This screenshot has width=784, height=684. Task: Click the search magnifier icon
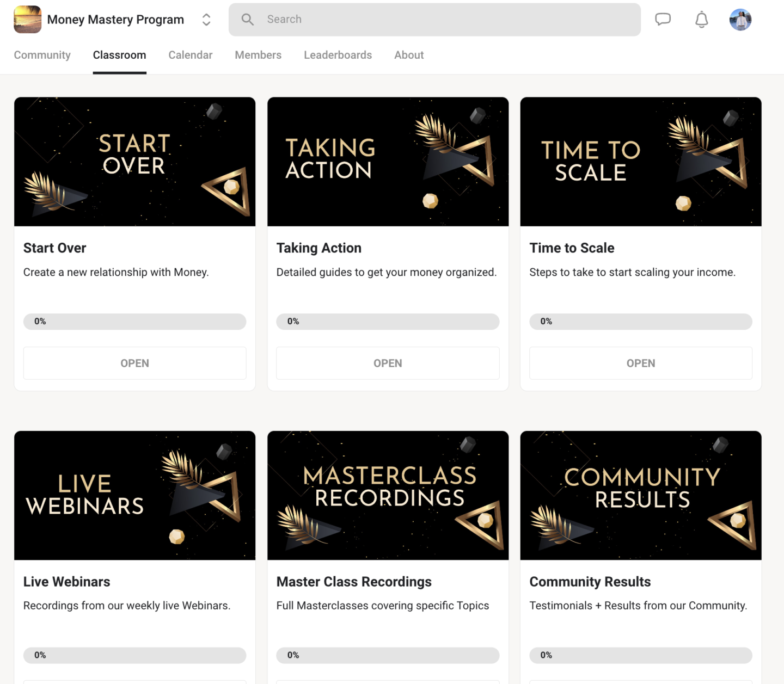point(248,20)
